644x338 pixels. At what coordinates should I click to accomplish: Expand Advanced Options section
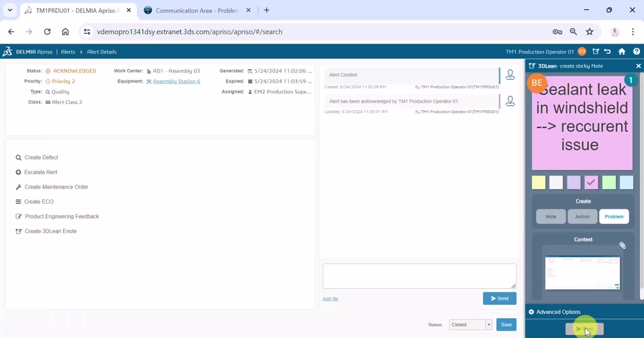pos(554,312)
